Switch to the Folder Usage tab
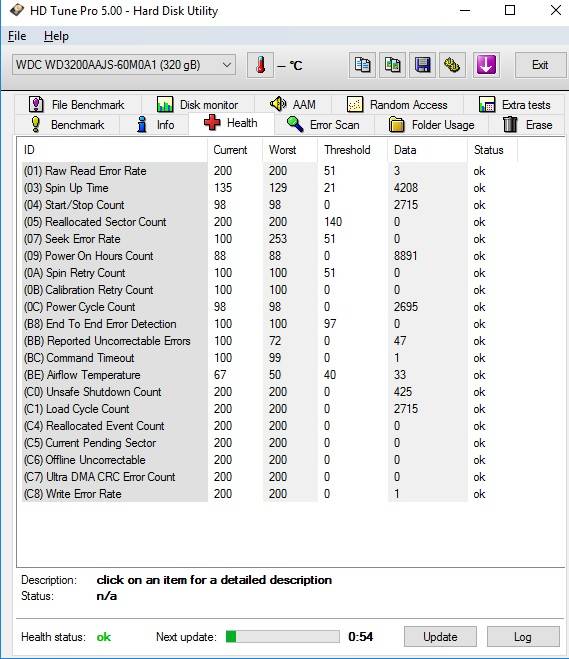Screen dimensions: 569x659 coord(431,125)
